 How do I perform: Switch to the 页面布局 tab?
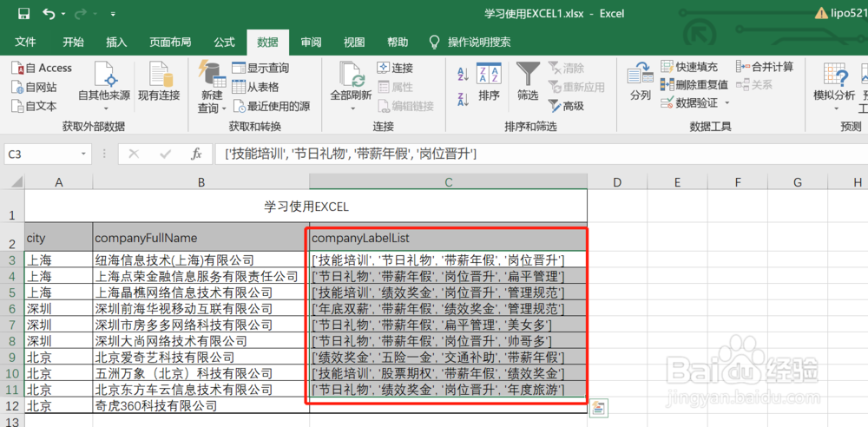point(170,42)
